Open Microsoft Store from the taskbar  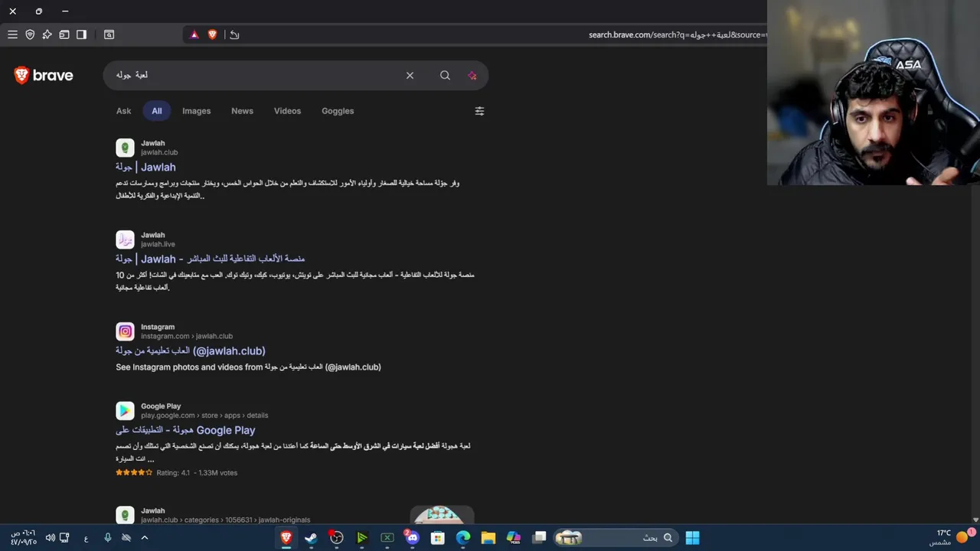click(x=437, y=538)
